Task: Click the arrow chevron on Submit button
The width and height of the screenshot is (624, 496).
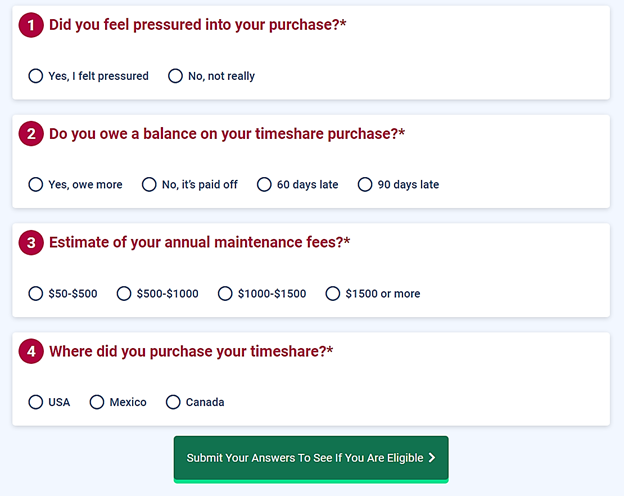Action: (x=432, y=458)
